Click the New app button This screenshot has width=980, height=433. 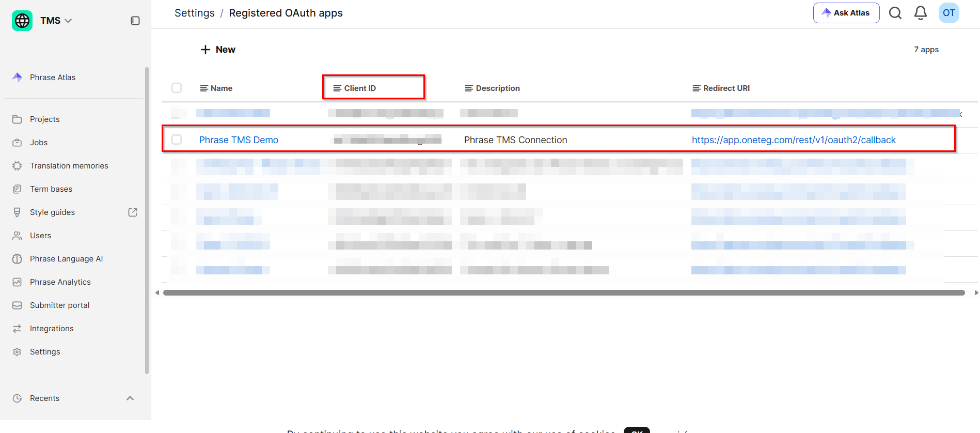218,50
